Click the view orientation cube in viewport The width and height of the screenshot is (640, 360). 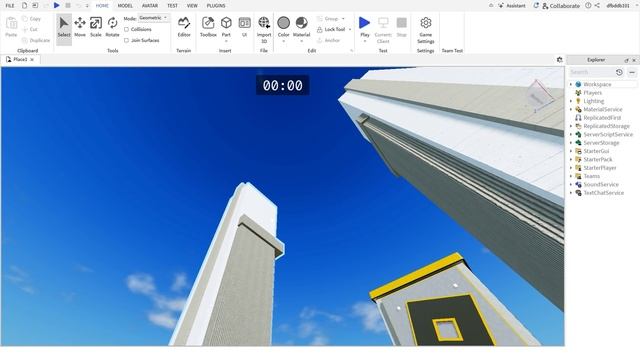(x=539, y=96)
